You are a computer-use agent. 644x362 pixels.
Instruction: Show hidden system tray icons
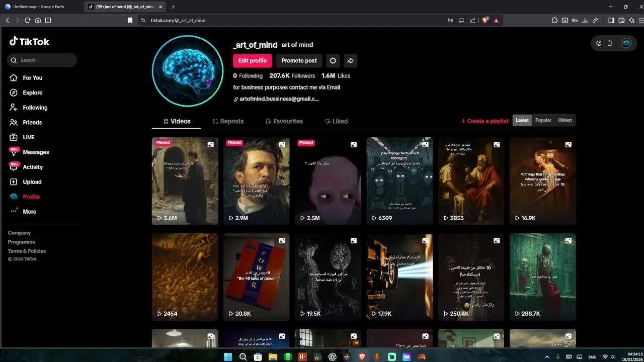(x=547, y=357)
